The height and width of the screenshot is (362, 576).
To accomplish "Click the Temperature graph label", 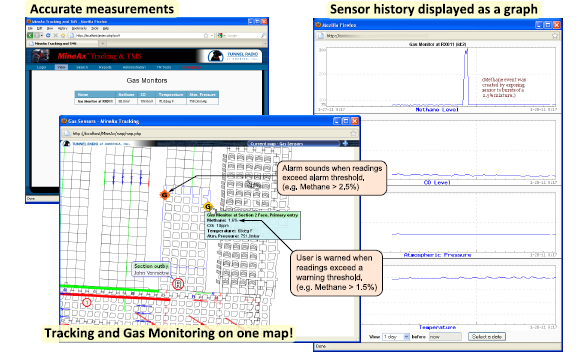I will [x=438, y=327].
